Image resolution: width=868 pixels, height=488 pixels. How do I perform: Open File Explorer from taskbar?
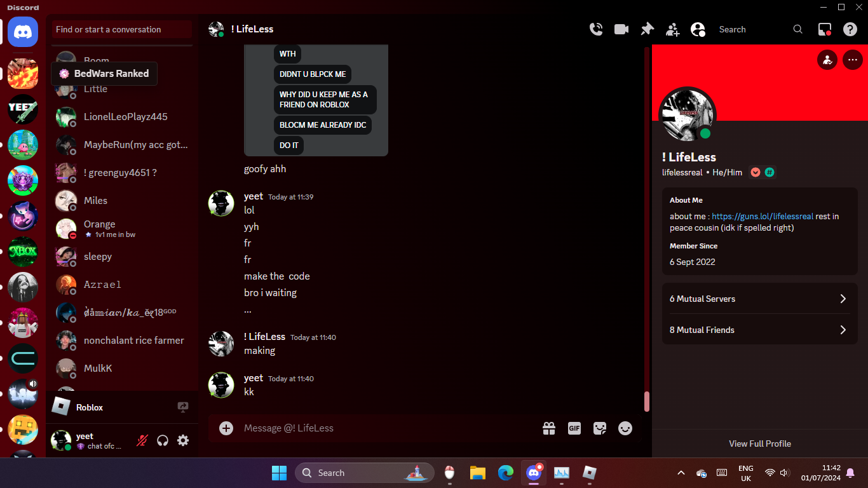478,473
